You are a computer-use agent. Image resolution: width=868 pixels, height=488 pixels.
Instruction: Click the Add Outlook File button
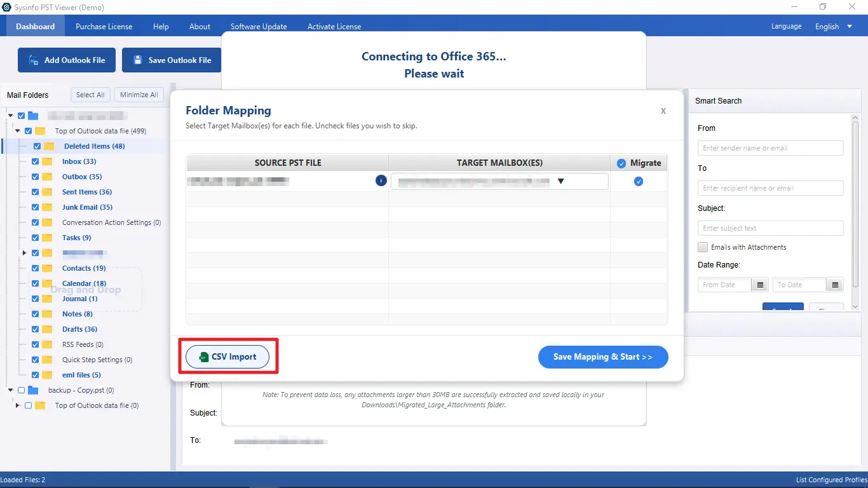67,60
